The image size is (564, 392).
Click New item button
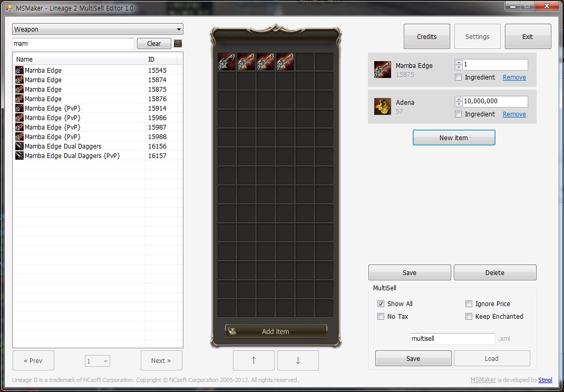454,138
